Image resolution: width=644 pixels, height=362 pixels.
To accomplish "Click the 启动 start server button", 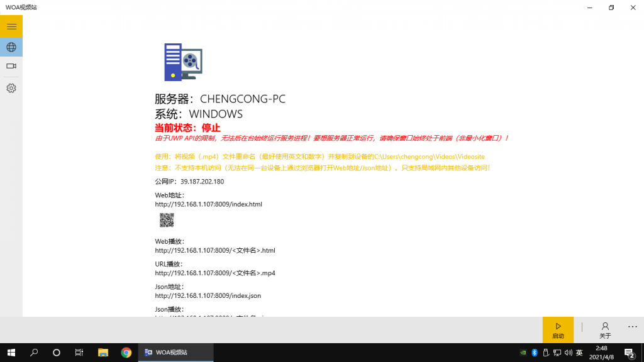I will (x=558, y=330).
